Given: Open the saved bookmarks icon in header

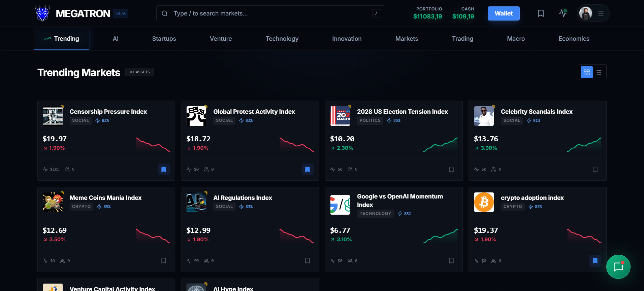Looking at the screenshot, I should [541, 13].
